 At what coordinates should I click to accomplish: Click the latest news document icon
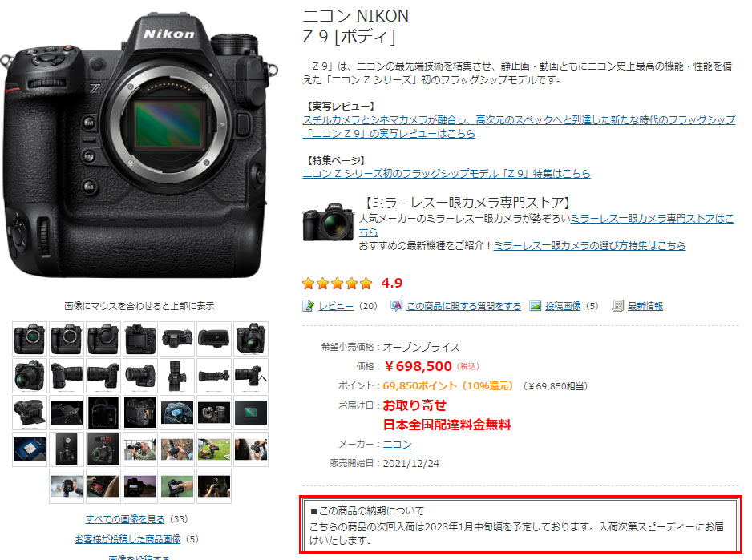pos(617,306)
